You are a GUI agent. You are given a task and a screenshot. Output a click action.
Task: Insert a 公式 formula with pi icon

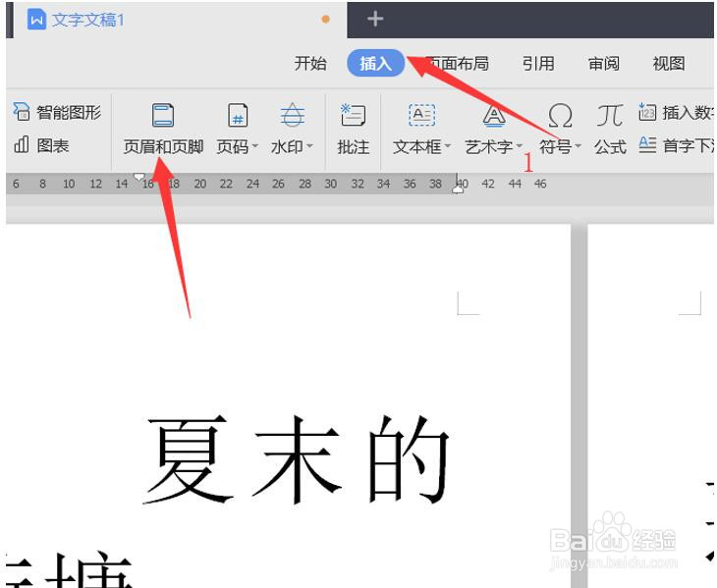(610, 131)
